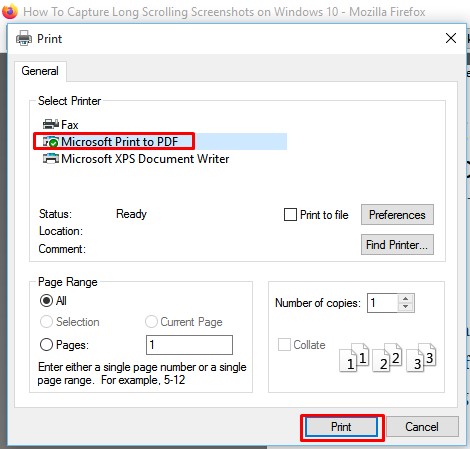Open the General tab
The image size is (470, 449).
40,71
